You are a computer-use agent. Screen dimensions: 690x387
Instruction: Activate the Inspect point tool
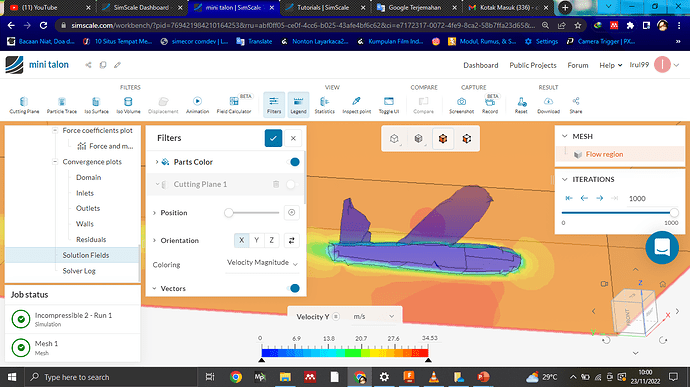356,105
